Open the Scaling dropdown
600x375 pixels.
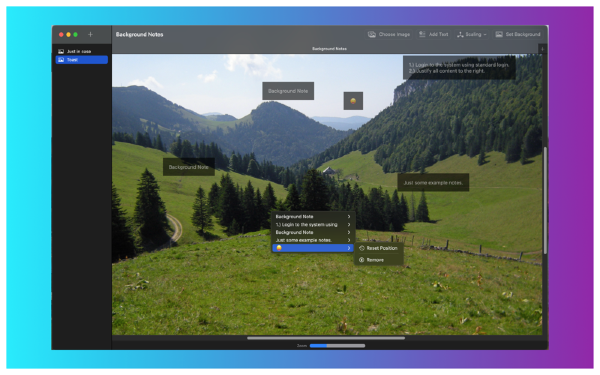472,34
